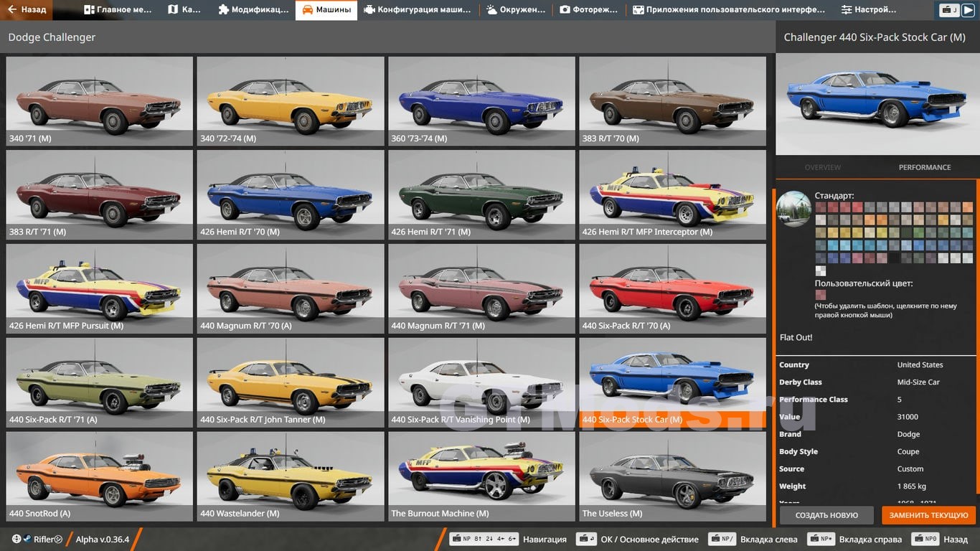Choose The Burnout Machine (M)
This screenshot has height=551, width=980.
pos(481,476)
